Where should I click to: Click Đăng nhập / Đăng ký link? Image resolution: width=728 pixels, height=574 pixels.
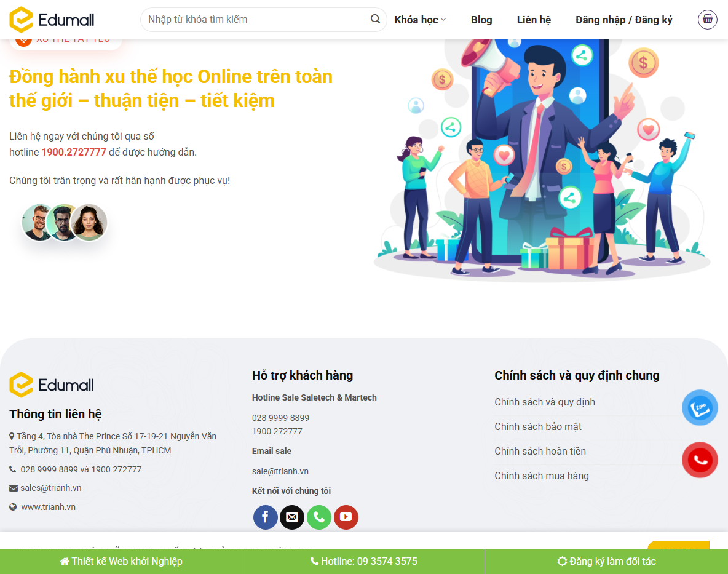(624, 19)
